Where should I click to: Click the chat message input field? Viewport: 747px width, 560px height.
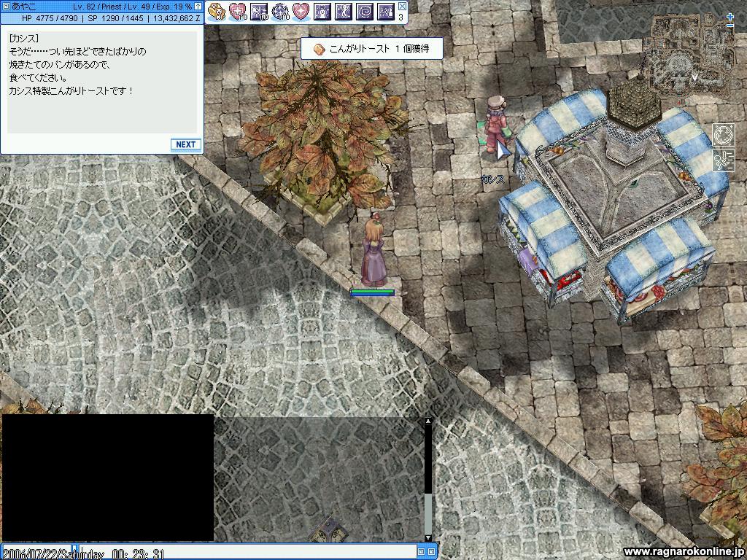247,551
